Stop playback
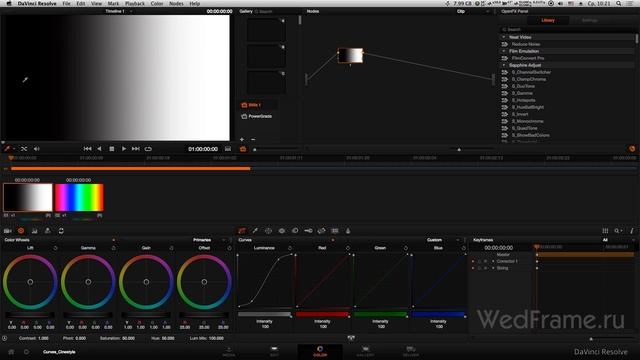This screenshot has height=360, width=640. point(111,149)
